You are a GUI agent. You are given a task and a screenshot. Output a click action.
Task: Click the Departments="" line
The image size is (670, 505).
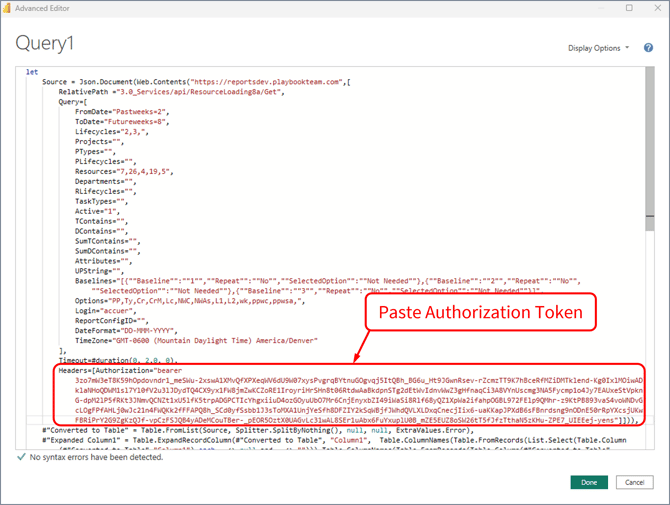[106, 181]
